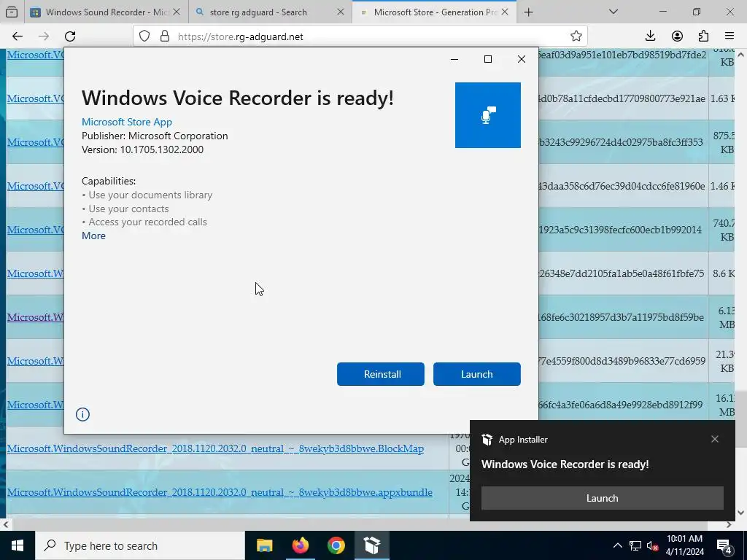Show hidden system tray icons
The height and width of the screenshot is (560, 747).
pos(617,545)
